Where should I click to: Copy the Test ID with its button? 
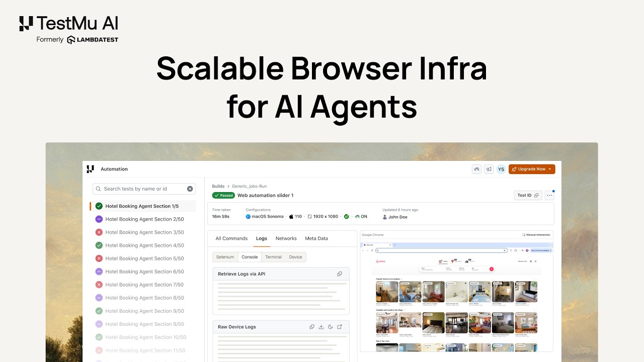pyautogui.click(x=528, y=195)
